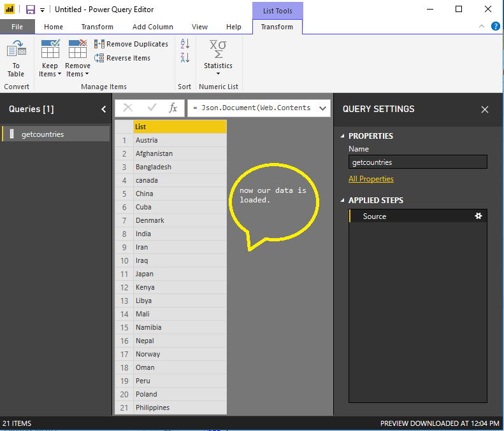The image size is (504, 431).
Task: Convert list using To Table icon
Action: 16,59
